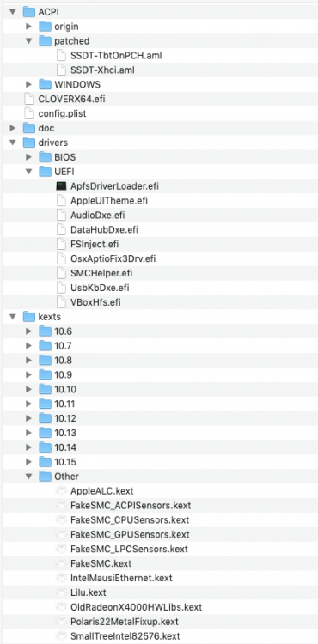The width and height of the screenshot is (318, 644).
Task: Click the FakeSMC.kext bundle icon
Action: click(61, 563)
